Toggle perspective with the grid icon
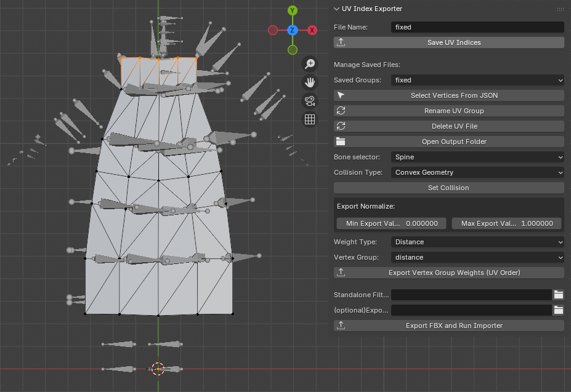This screenshot has width=571, height=392. coord(310,119)
